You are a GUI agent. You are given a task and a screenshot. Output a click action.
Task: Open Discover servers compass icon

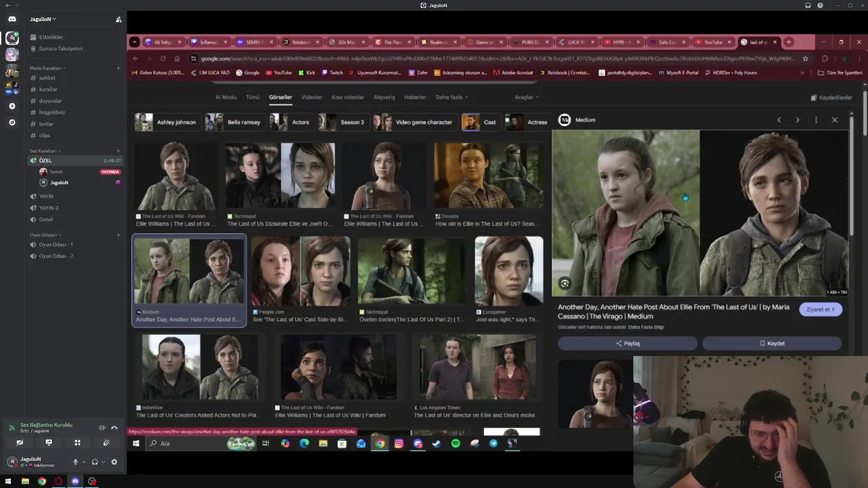click(12, 123)
